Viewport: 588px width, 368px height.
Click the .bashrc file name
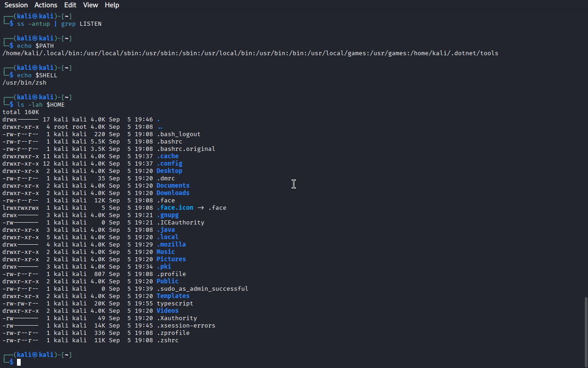click(170, 141)
